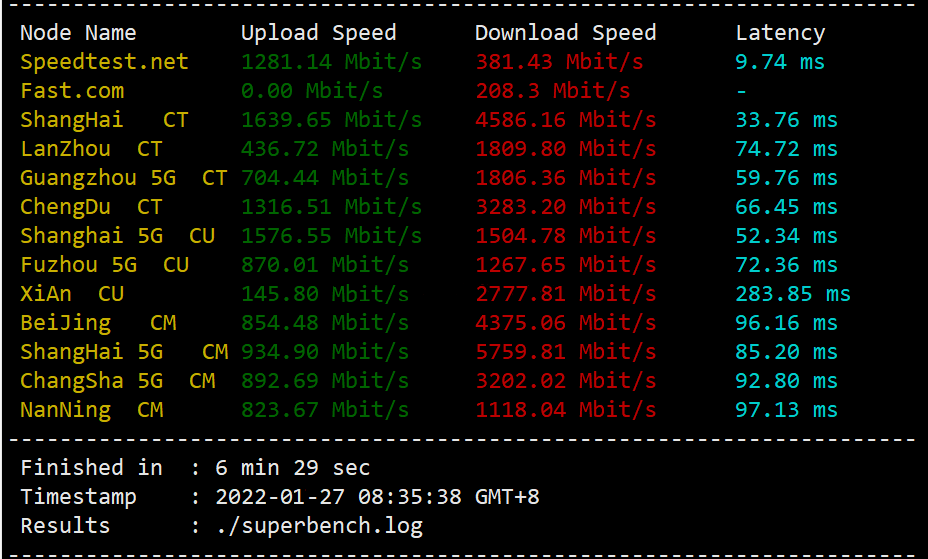Viewport: 928px width, 559px height.
Task: Select latency value '52.34 ms'
Action: point(787,235)
